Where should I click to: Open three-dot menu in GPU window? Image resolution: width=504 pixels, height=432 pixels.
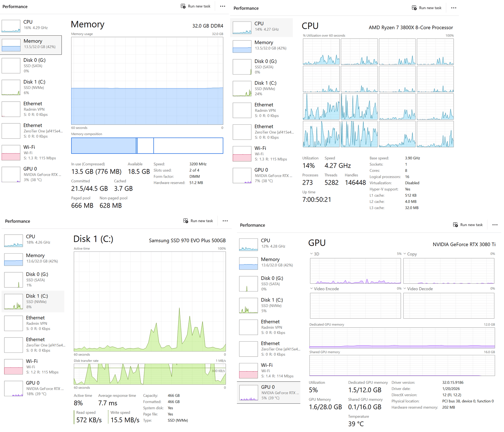tap(495, 225)
